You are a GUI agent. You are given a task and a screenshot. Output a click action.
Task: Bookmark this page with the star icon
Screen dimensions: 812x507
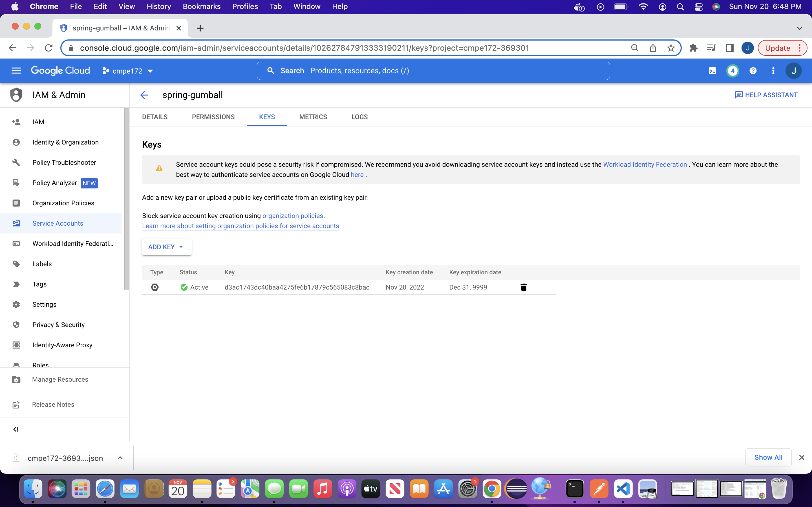670,48
